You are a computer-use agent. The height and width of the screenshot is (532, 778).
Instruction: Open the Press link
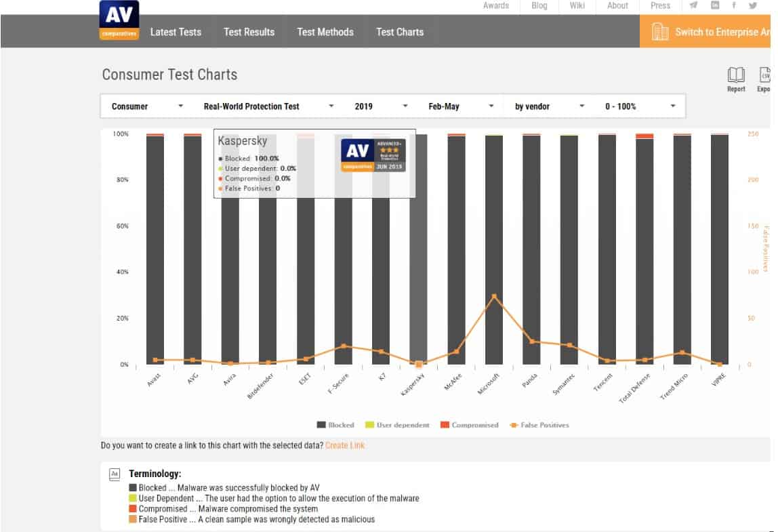click(x=660, y=5)
